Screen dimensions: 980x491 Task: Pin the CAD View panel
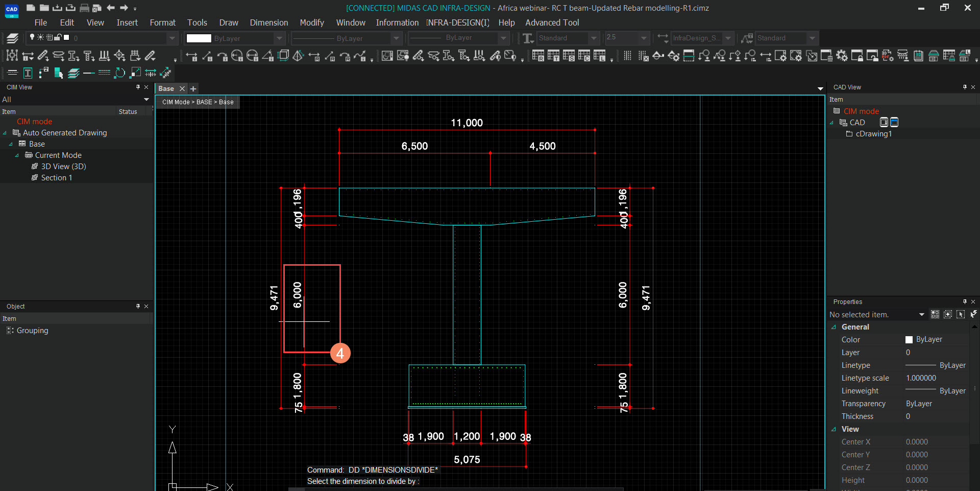(x=965, y=87)
